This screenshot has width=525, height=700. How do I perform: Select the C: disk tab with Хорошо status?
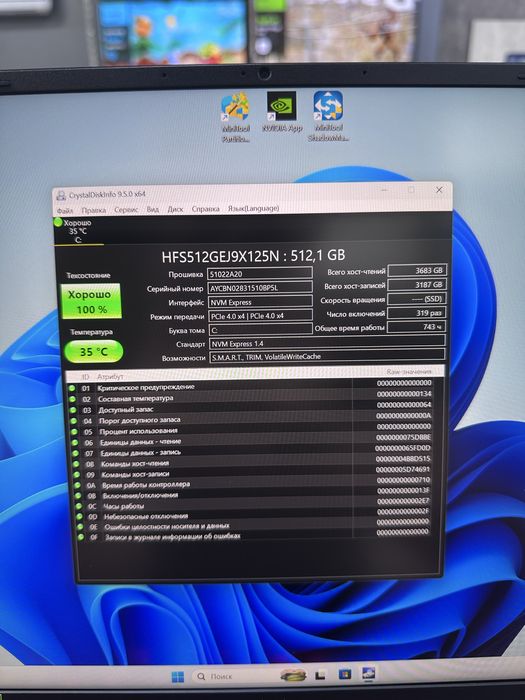pos(78,231)
